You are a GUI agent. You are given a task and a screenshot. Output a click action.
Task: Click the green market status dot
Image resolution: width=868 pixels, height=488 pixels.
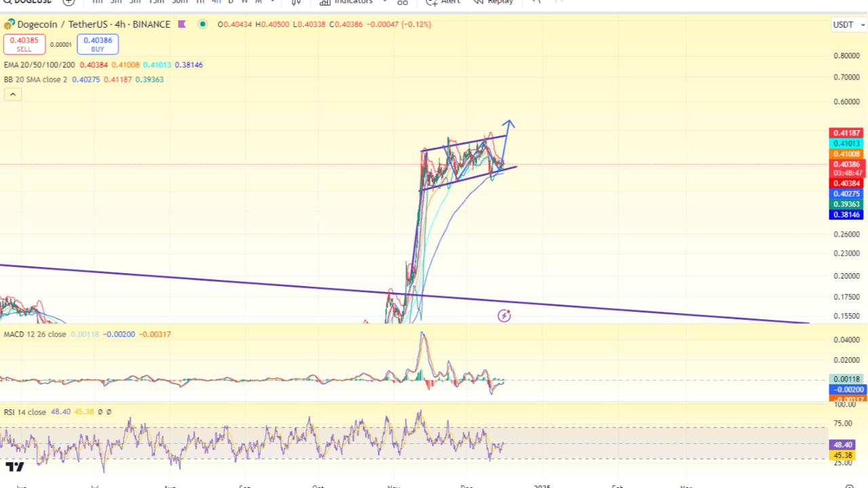[203, 24]
